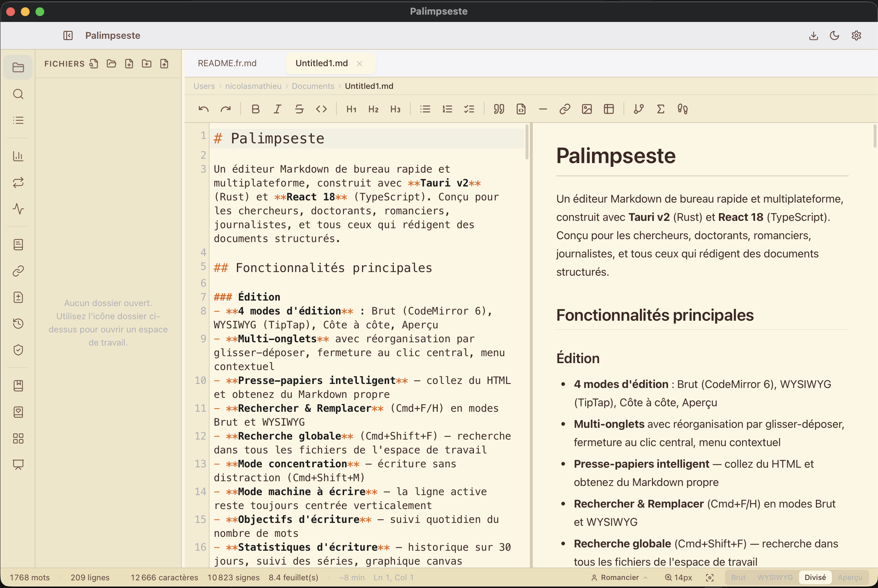Screen dimensions: 878x588
Task: Toggle dark mode with the moon icon
Action: click(834, 35)
